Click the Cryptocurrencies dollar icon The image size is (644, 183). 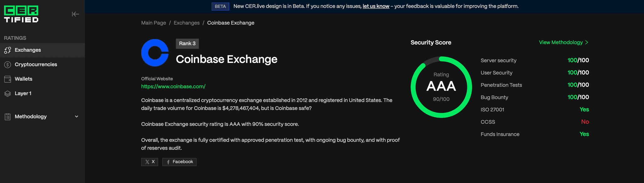pos(8,65)
